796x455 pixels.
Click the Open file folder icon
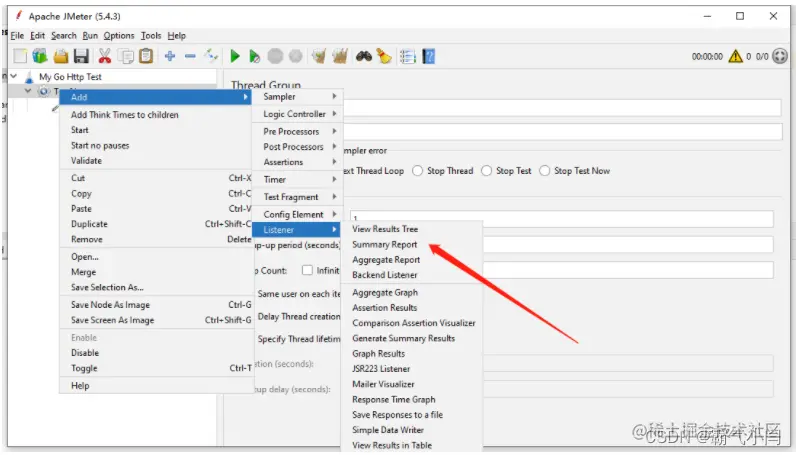pyautogui.click(x=61, y=56)
